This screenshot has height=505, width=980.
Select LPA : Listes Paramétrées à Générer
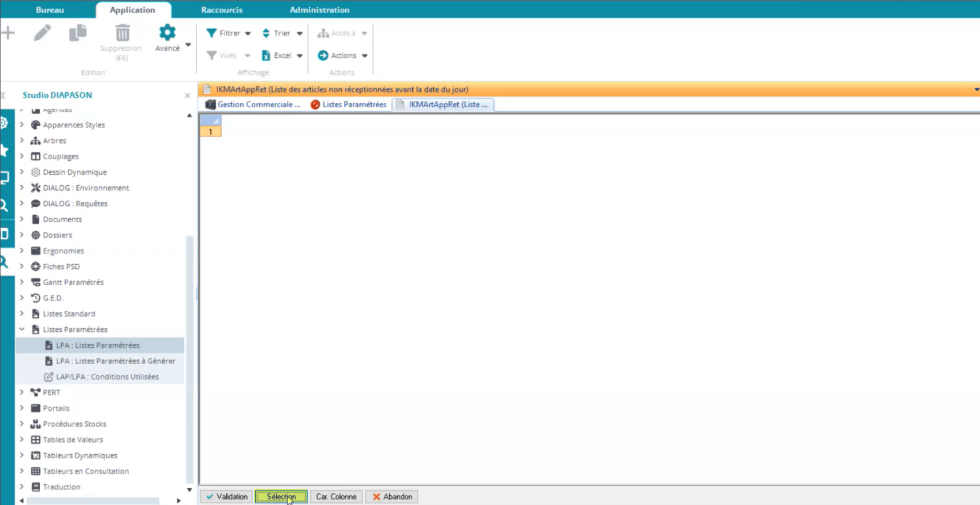(116, 361)
